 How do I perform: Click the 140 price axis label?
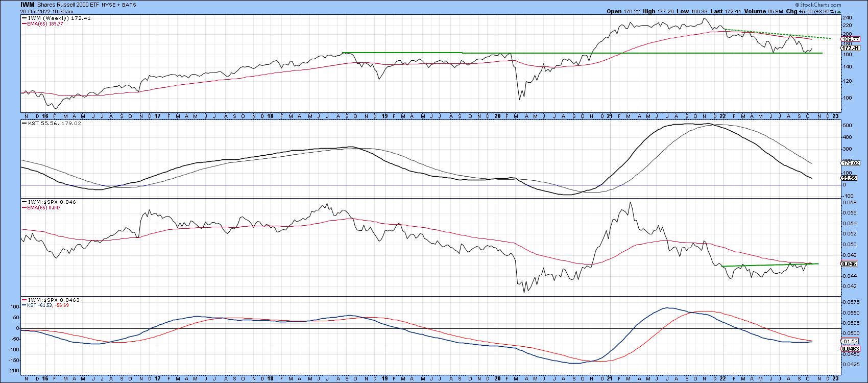pos(847,67)
